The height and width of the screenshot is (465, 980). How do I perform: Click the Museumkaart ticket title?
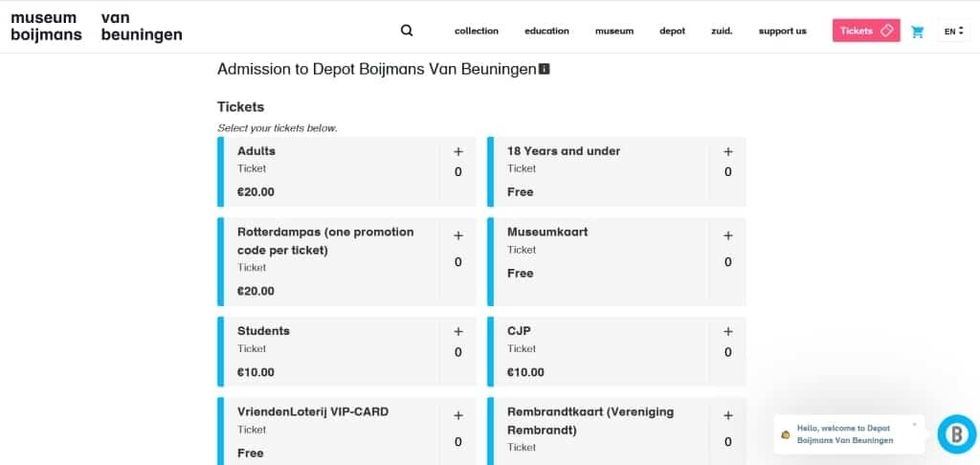[x=548, y=232]
